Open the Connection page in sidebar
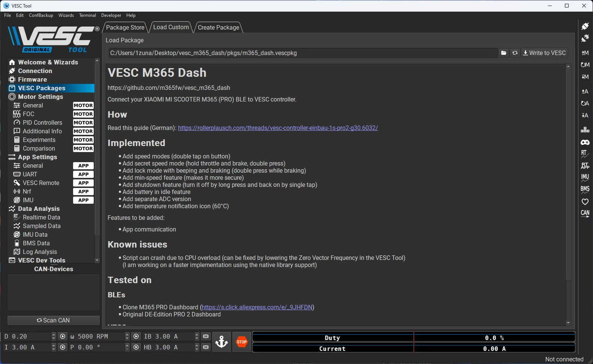This screenshot has width=593, height=364. [35, 71]
